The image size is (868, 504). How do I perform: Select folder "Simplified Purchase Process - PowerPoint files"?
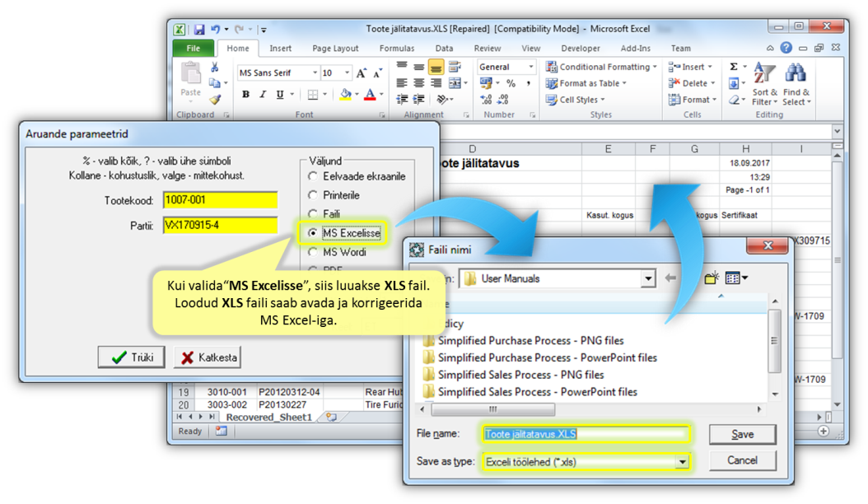coord(548,357)
